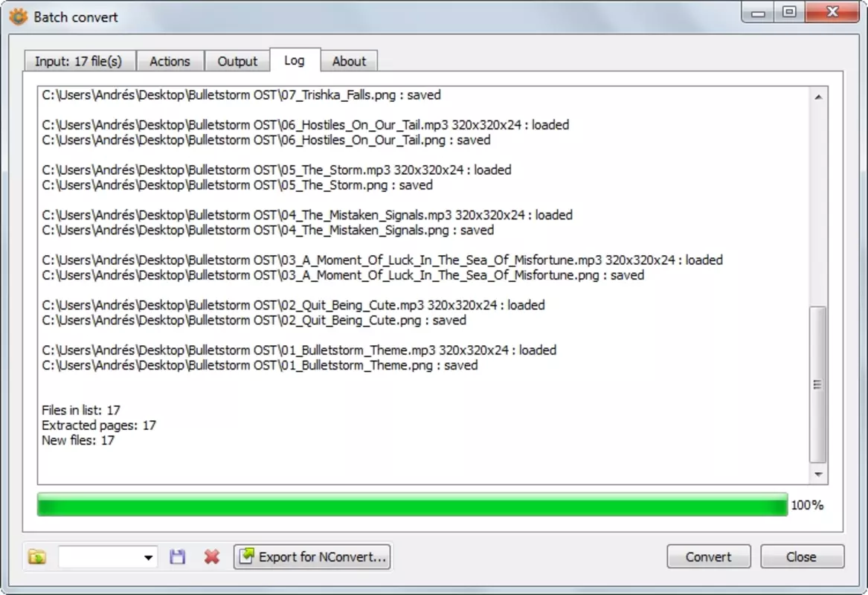Click the 'Files in list: 17' summary line

pyautogui.click(x=81, y=410)
